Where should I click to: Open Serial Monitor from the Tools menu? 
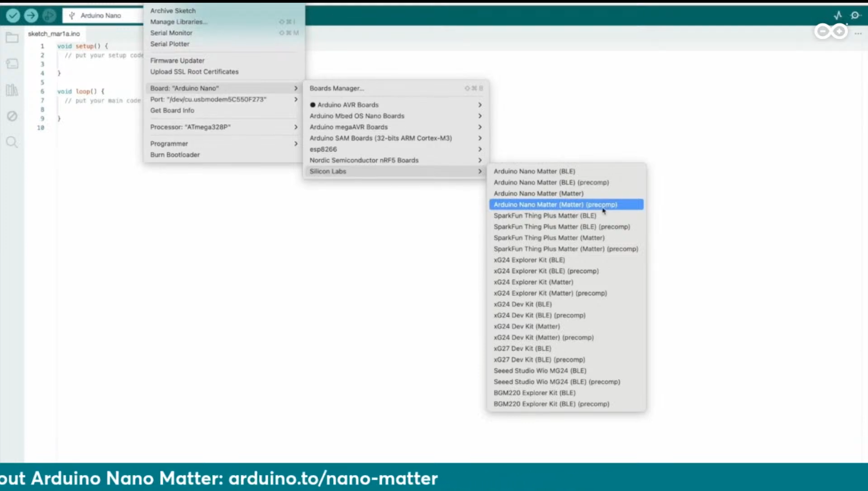point(224,33)
